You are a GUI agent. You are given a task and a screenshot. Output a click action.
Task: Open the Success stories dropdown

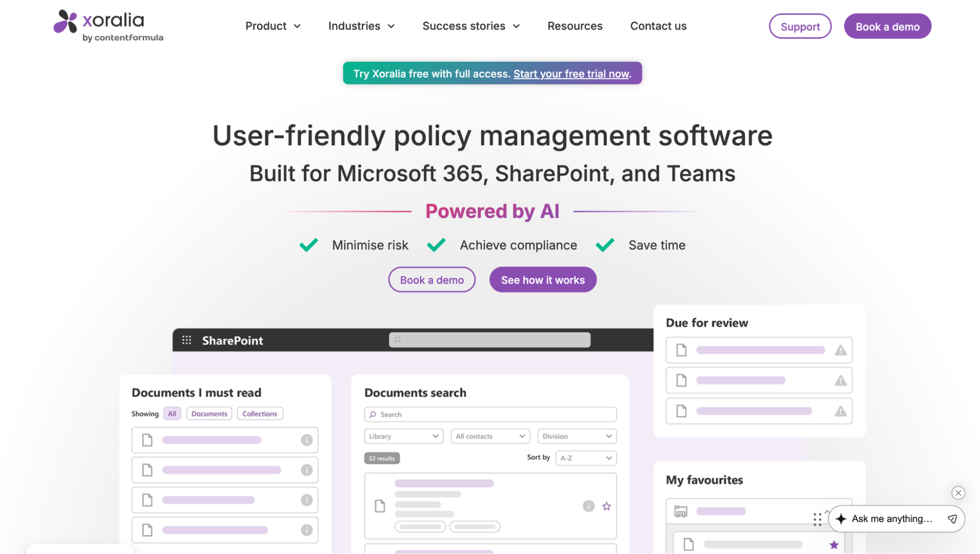(x=471, y=26)
